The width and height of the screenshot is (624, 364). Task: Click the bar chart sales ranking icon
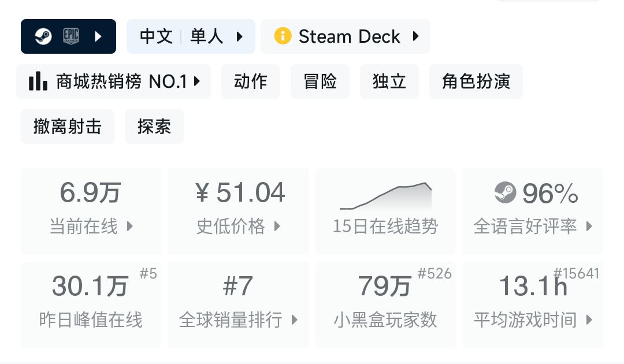click(x=38, y=81)
